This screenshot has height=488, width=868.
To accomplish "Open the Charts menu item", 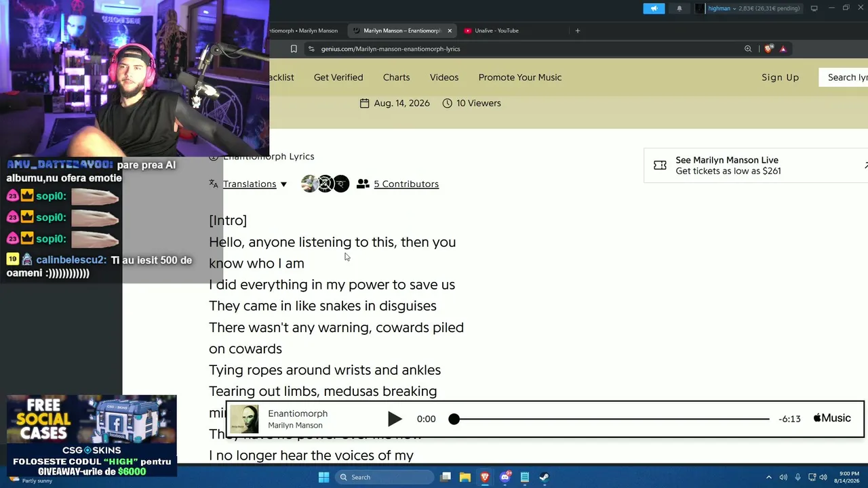I will point(396,77).
